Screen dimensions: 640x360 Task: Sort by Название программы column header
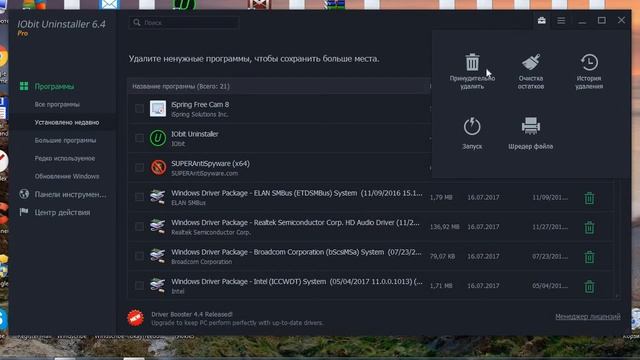[181, 86]
